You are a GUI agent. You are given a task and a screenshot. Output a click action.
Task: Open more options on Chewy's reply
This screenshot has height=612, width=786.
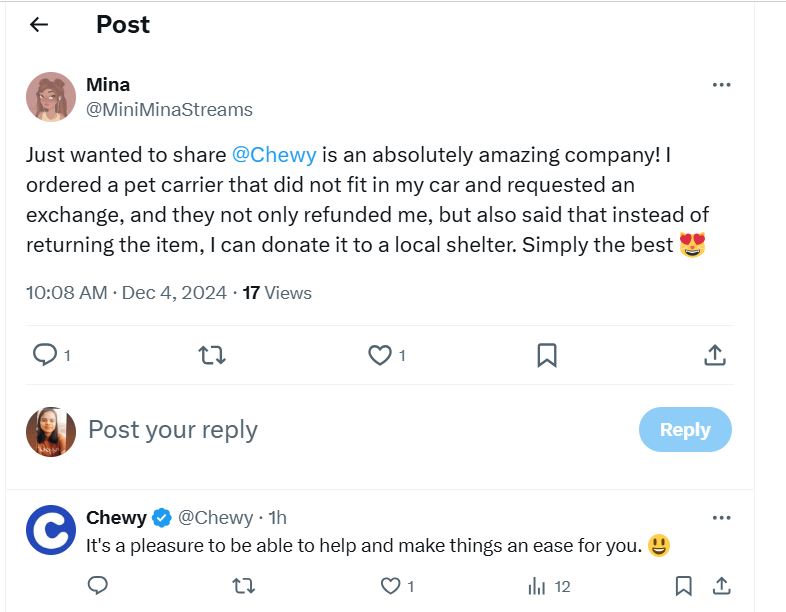click(722, 518)
